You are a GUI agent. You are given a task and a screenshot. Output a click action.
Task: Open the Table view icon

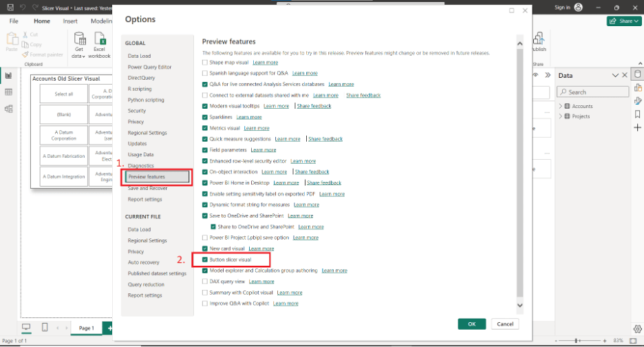pos(8,92)
